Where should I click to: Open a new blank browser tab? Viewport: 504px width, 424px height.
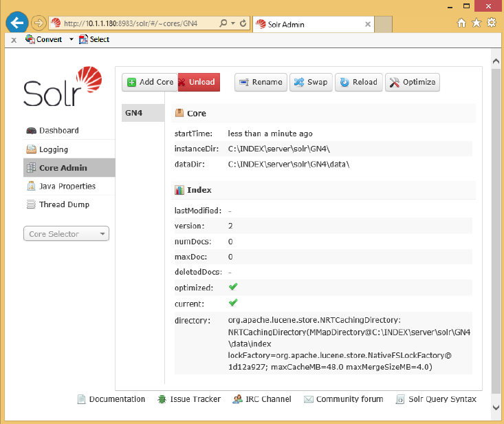pos(384,24)
